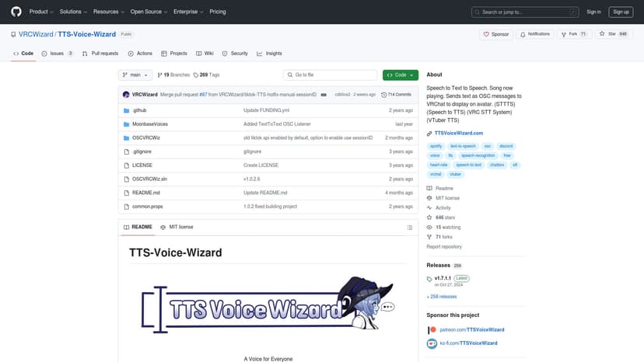Click the Sign up button
This screenshot has width=644, height=362.
[x=621, y=12]
